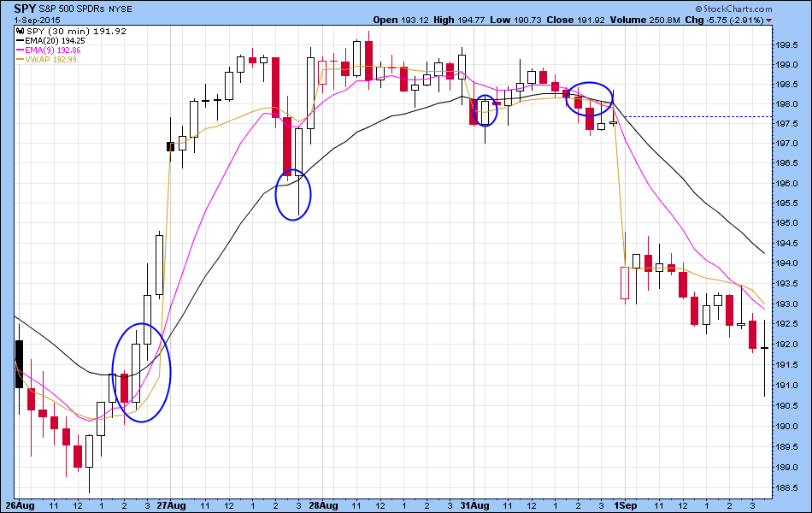The image size is (812, 513).
Task: Click the magenta EMA(9) legend line swatch
Action: click(21, 50)
